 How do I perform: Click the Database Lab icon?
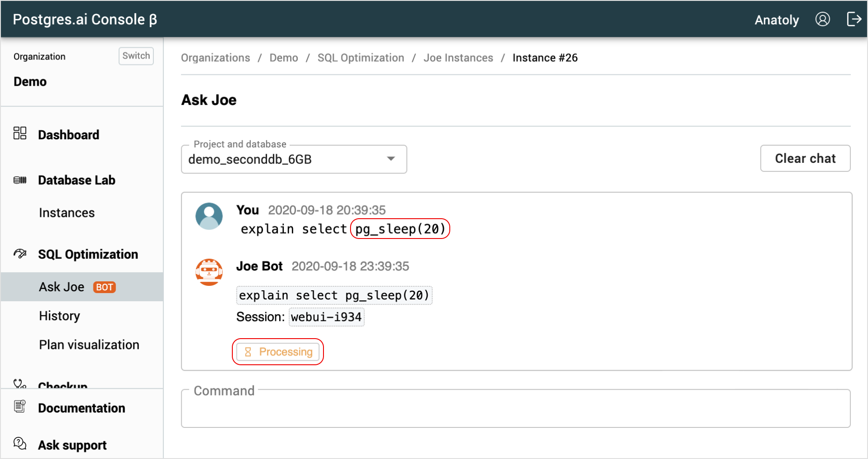coord(20,180)
